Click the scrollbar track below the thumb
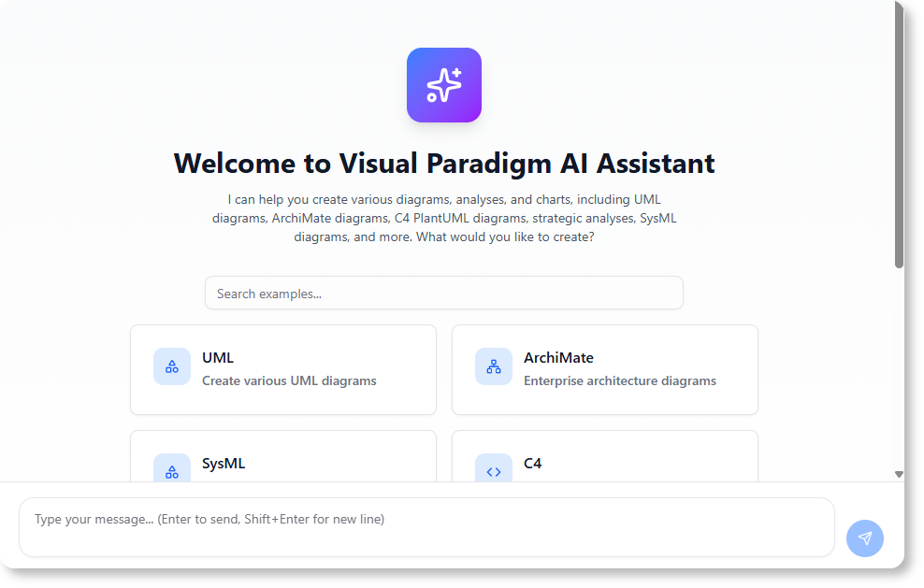The width and height of the screenshot is (924, 588). point(899,374)
